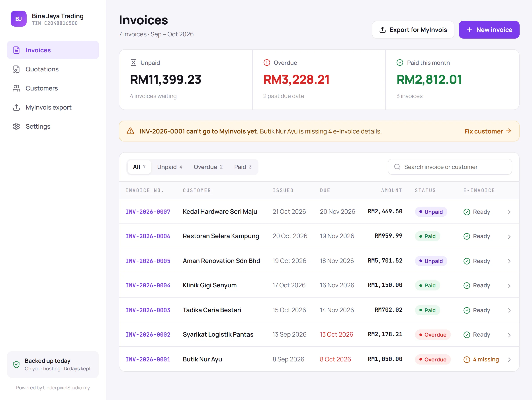
Task: Click the warning triangle icon in banner
Action: pyautogui.click(x=130, y=131)
